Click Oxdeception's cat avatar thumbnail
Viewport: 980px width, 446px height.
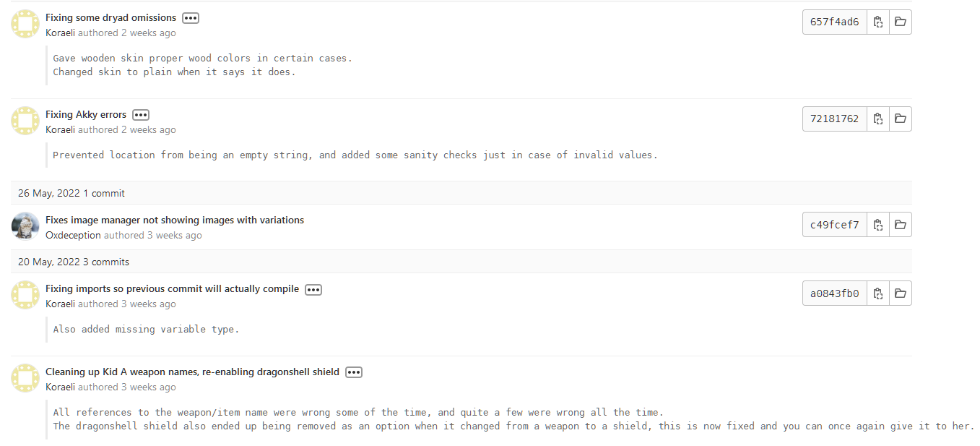pyautogui.click(x=25, y=226)
